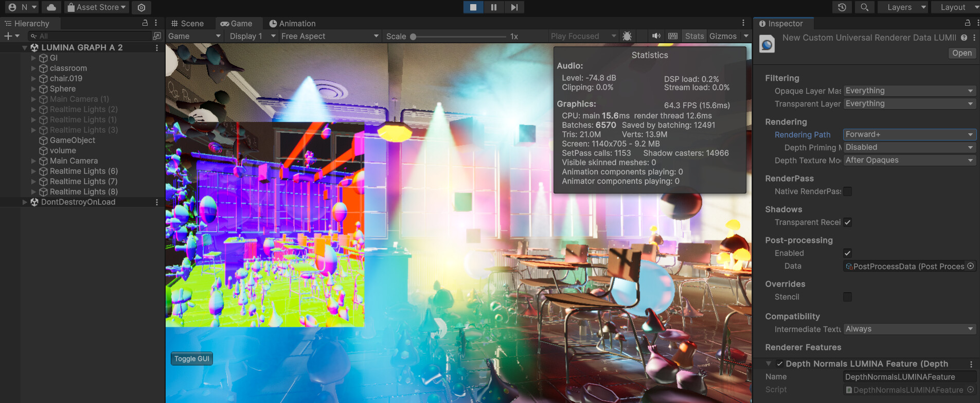Screen dimensions: 980x403
Task: Open the Opaque Layer Mask dropdown
Action: (910, 91)
